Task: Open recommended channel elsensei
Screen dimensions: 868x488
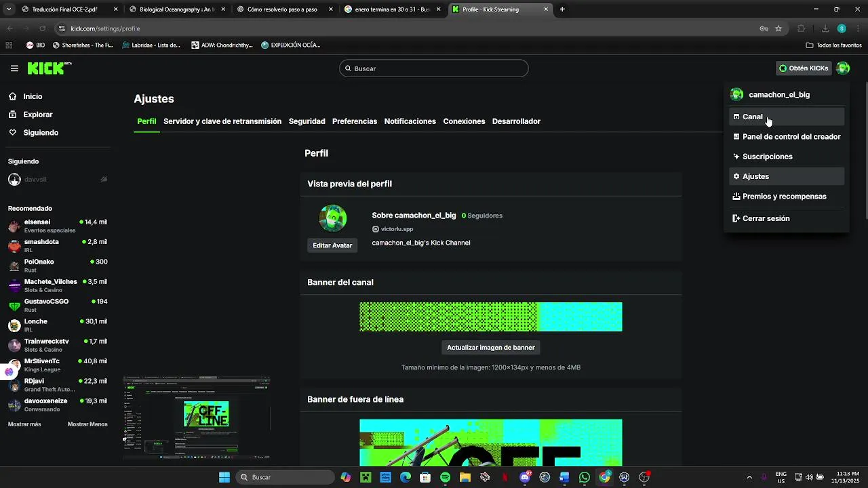Action: point(58,226)
